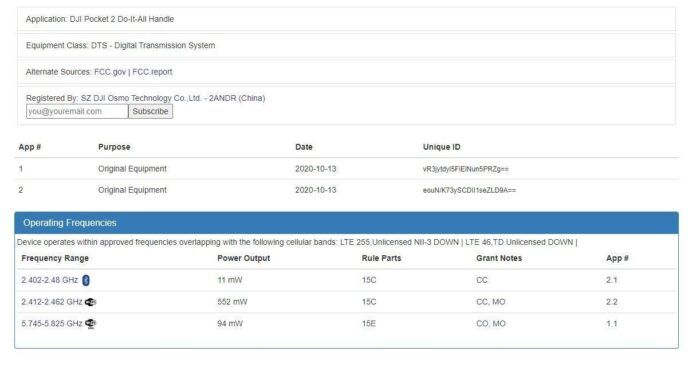Click the Operating Frequencies panel header
700x367 pixels.
[346, 223]
